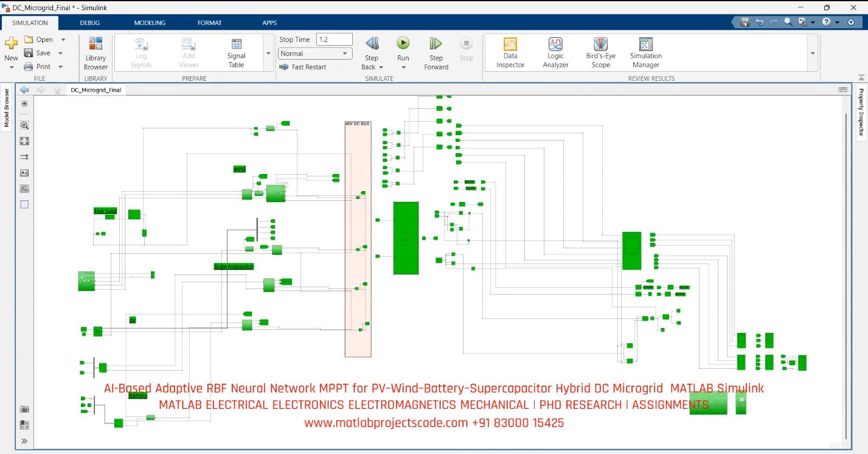The image size is (868, 454).
Task: Expand the palette double-chevron
Action: (24, 441)
